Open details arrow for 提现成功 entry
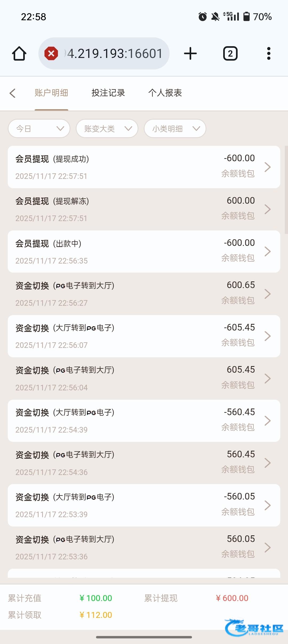 pos(267,167)
